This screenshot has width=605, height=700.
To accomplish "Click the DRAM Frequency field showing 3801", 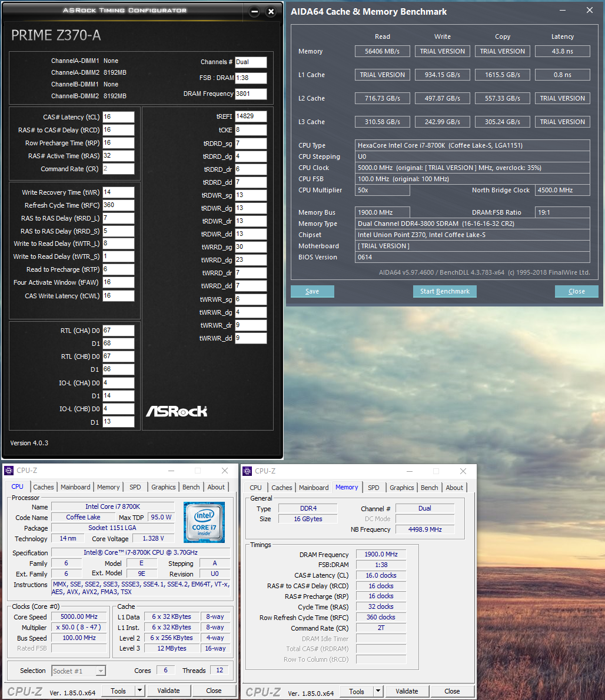I will [251, 94].
